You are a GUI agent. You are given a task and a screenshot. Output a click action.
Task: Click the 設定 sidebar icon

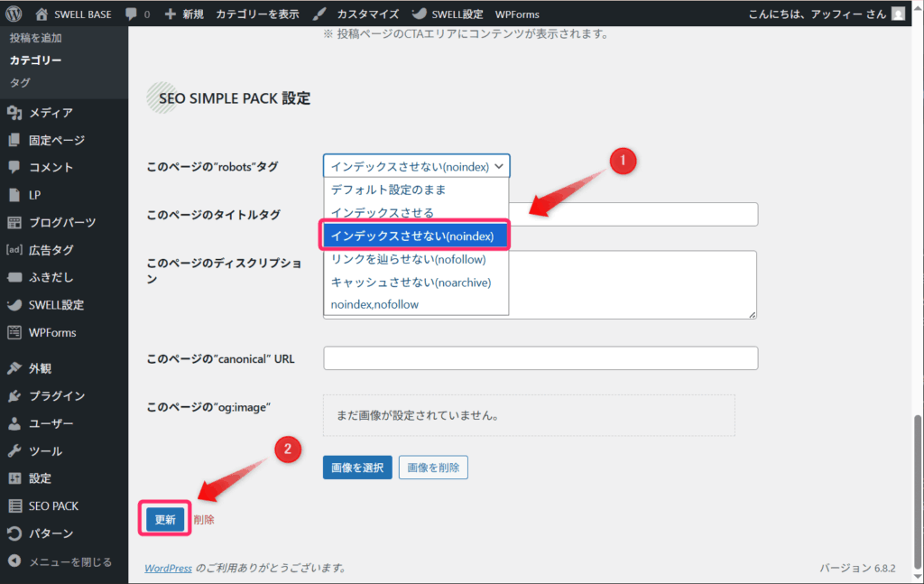point(14,478)
